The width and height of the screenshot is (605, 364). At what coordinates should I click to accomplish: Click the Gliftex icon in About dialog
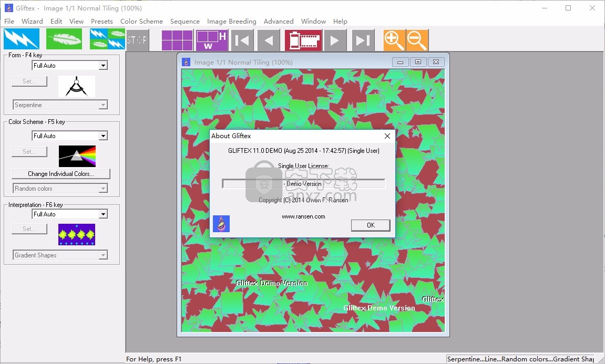[221, 224]
